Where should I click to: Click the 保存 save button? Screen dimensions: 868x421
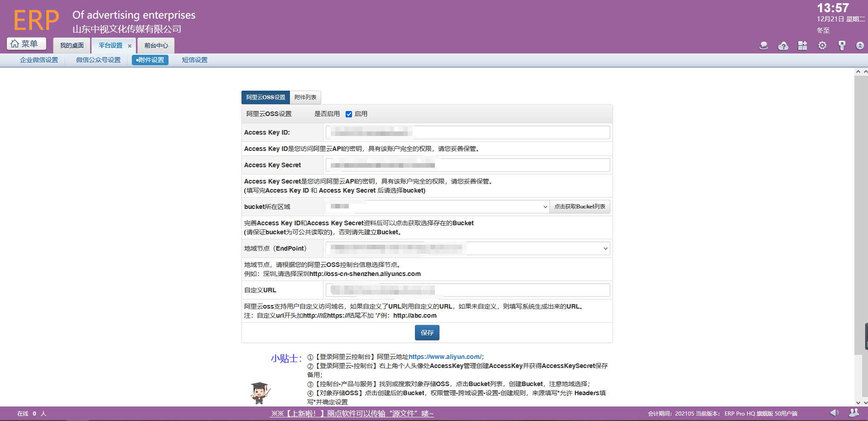[x=427, y=333]
